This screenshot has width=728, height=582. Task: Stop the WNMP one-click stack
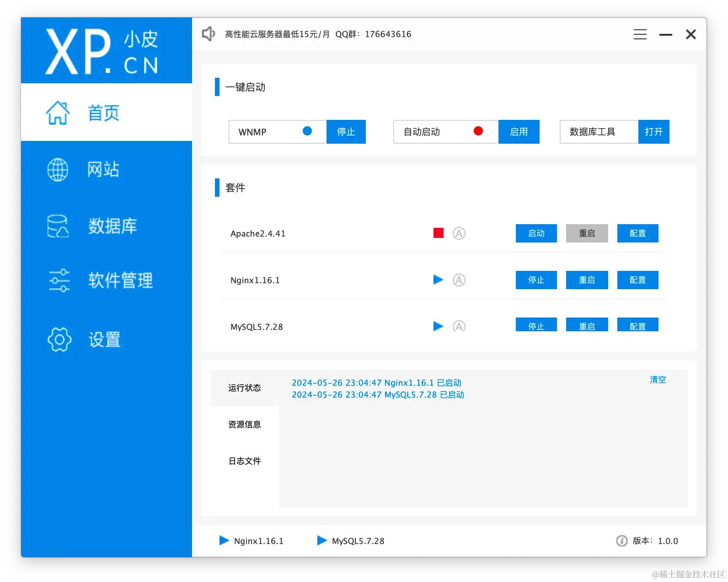click(346, 132)
